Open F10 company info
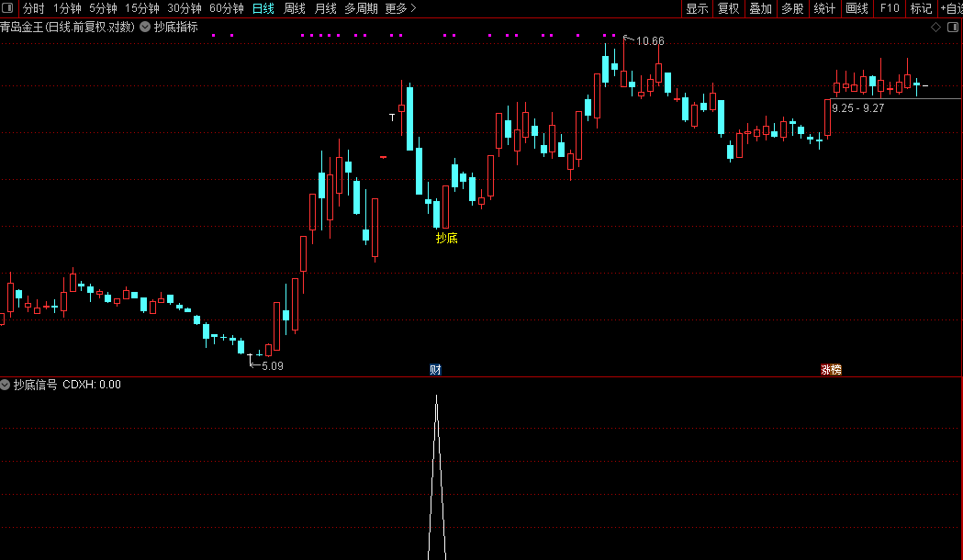This screenshot has width=963, height=560. [890, 8]
